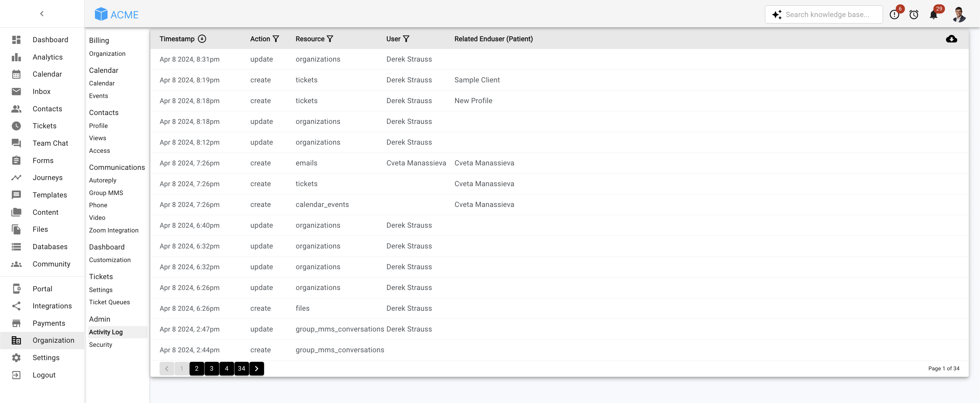Open the Inbox envelope icon
980x403 pixels.
16,91
